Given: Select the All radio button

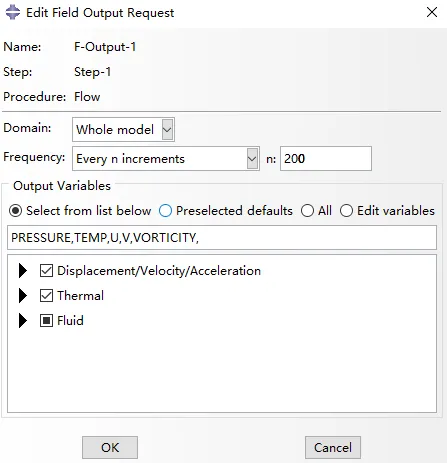Looking at the screenshot, I should 307,211.
